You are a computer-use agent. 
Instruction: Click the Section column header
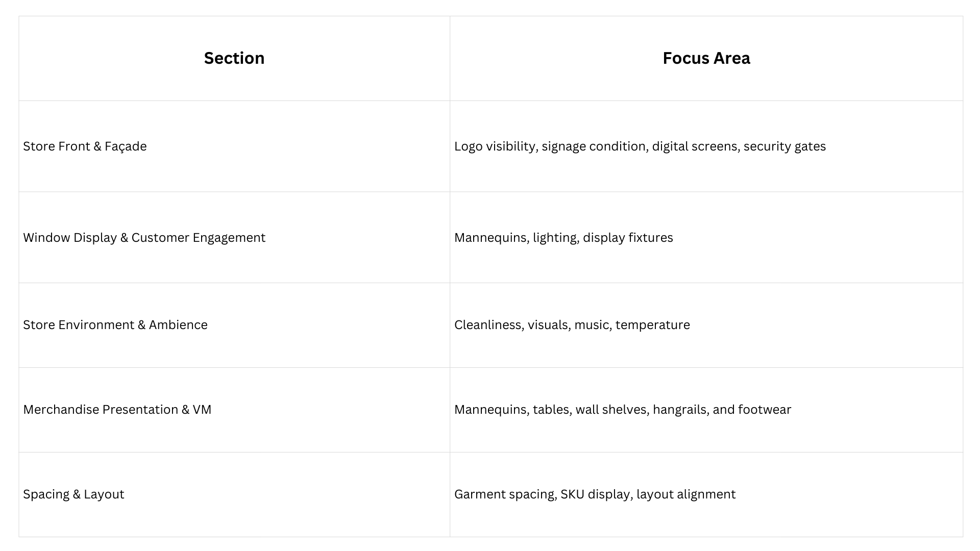coord(234,58)
